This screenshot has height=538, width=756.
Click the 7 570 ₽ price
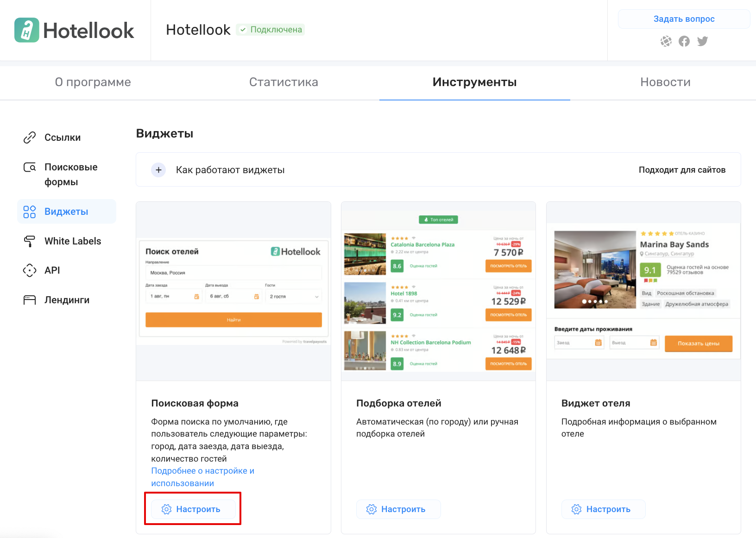(x=508, y=252)
